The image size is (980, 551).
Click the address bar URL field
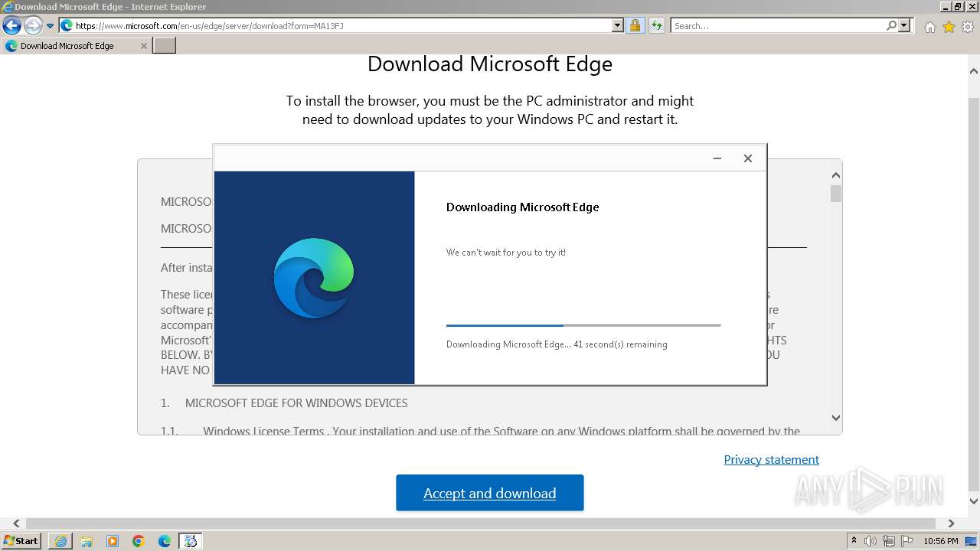click(335, 26)
